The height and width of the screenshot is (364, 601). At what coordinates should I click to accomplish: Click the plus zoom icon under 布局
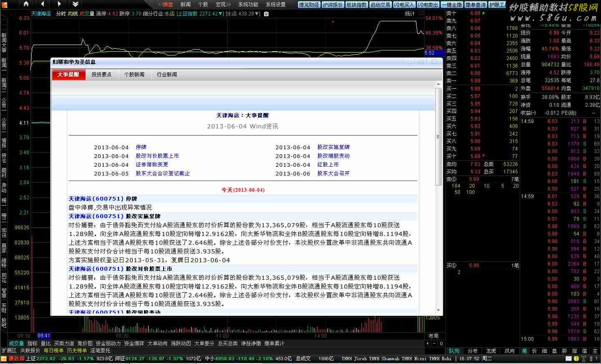click(x=427, y=344)
